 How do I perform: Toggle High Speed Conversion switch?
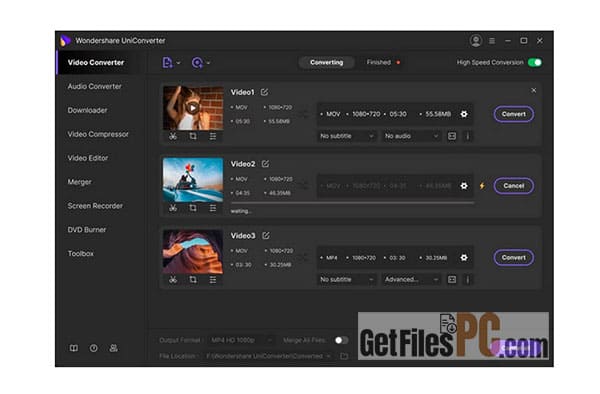click(x=535, y=62)
